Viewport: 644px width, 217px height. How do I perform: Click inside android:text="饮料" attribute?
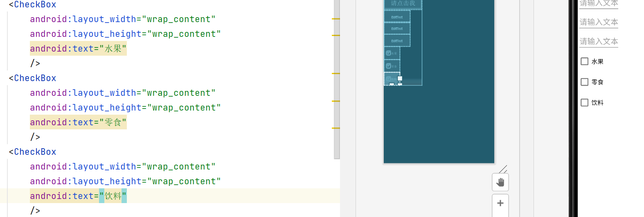[78, 196]
